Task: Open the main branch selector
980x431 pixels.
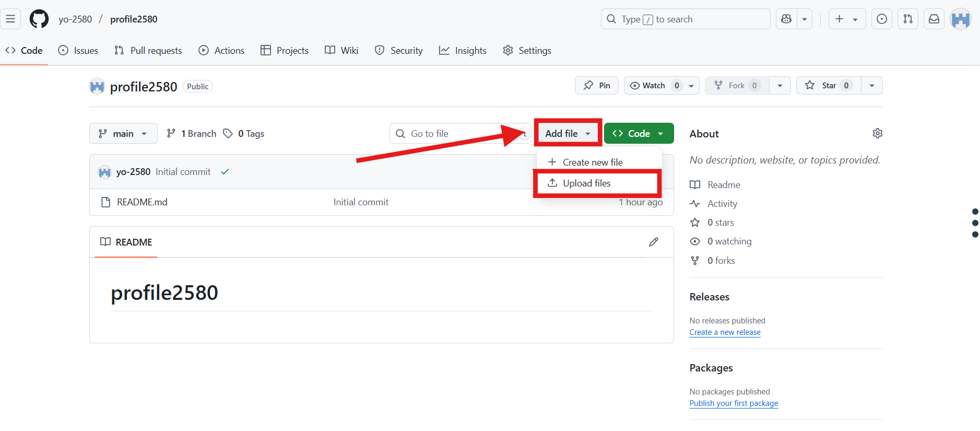Action: 123,134
